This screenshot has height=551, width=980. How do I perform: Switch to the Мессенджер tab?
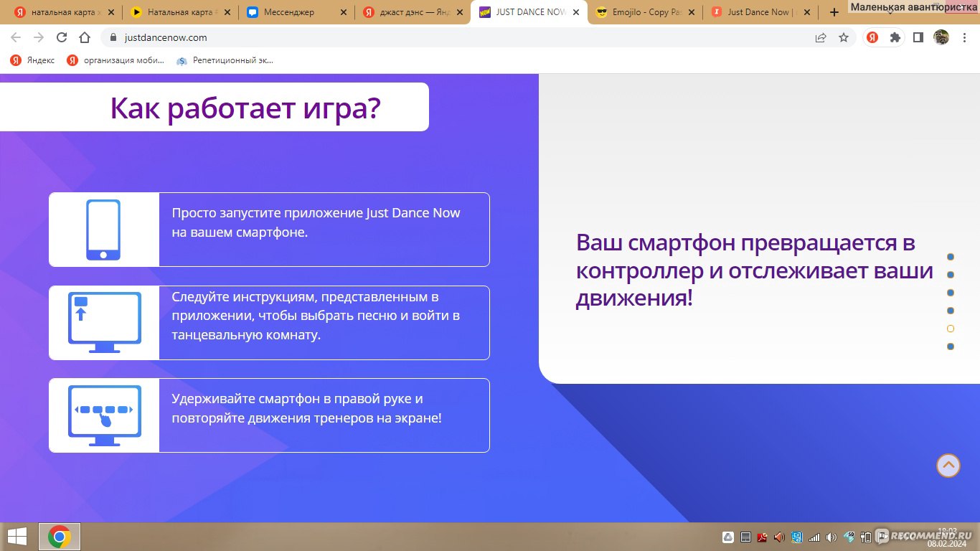click(x=296, y=12)
